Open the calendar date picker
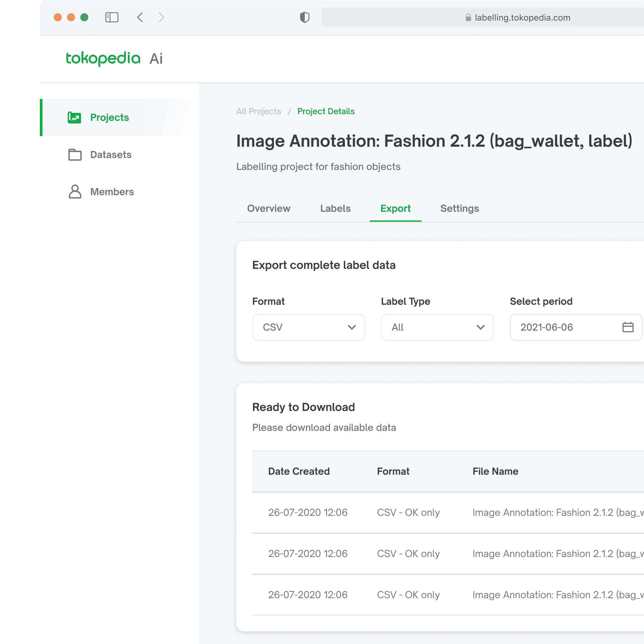The width and height of the screenshot is (644, 644). point(628,327)
